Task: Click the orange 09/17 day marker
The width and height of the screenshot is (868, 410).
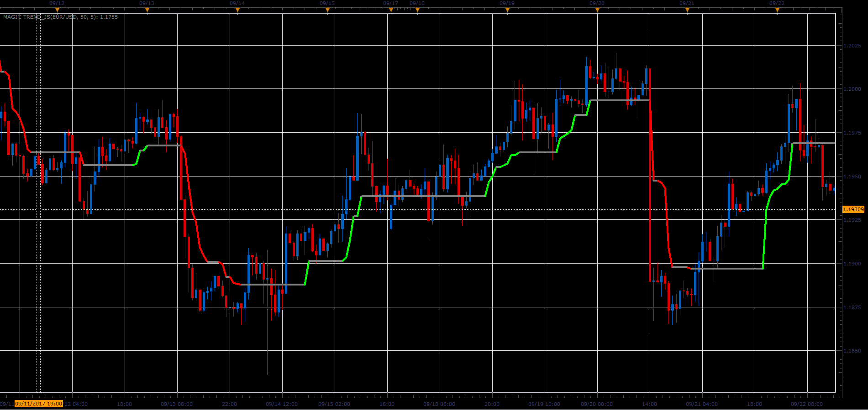Action: click(391, 10)
